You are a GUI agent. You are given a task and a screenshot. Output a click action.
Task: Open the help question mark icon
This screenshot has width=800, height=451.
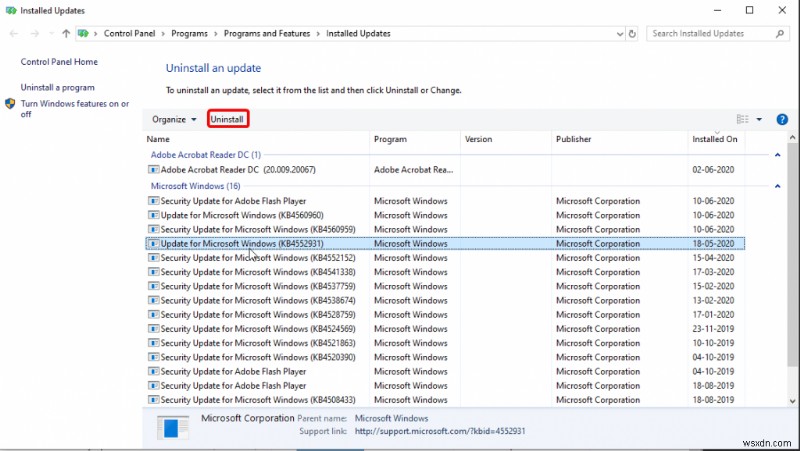[x=782, y=119]
